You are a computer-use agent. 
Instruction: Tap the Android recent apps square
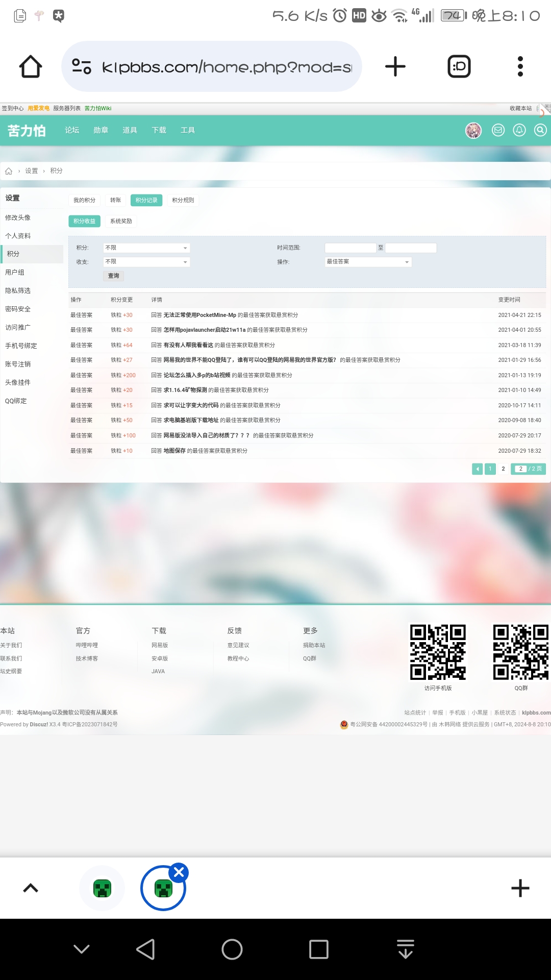(x=319, y=949)
